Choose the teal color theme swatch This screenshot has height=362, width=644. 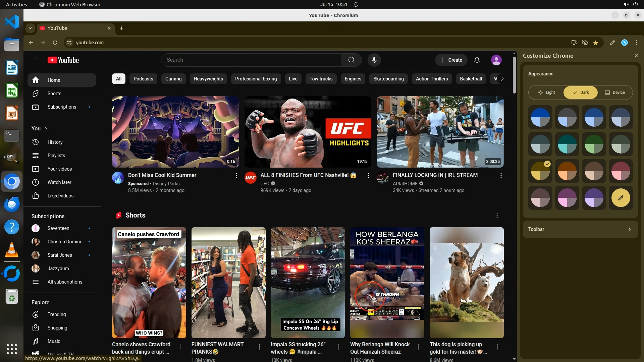coord(567,144)
